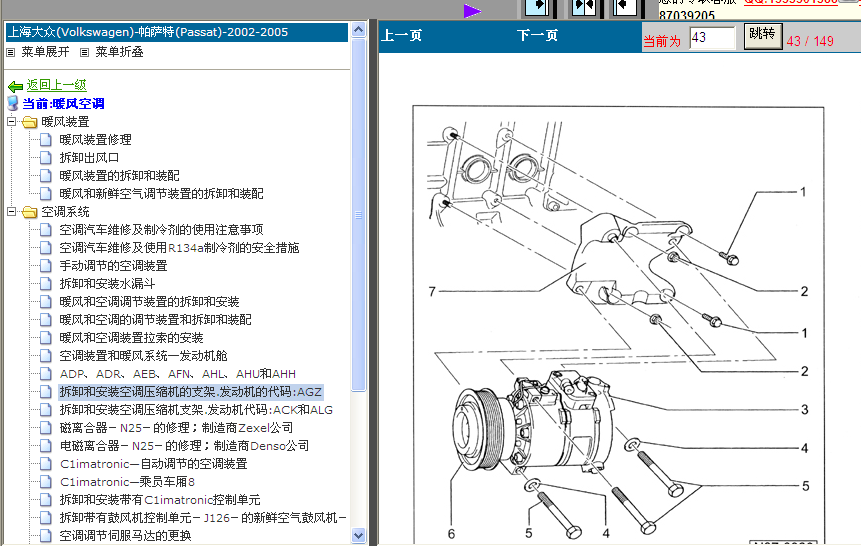Click the panel-layout icon with left arrow
Viewport: 861px width, 546px height.
624,7
